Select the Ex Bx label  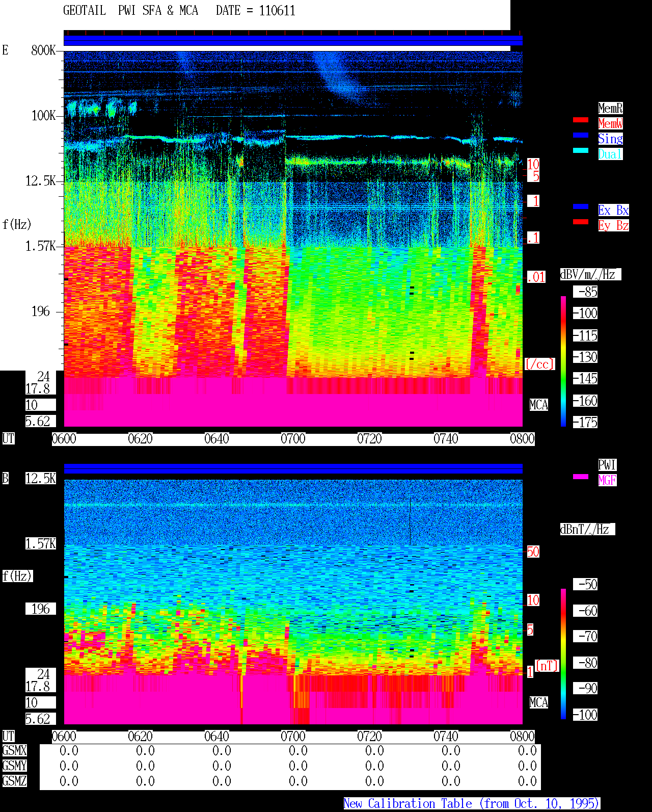pos(613,210)
